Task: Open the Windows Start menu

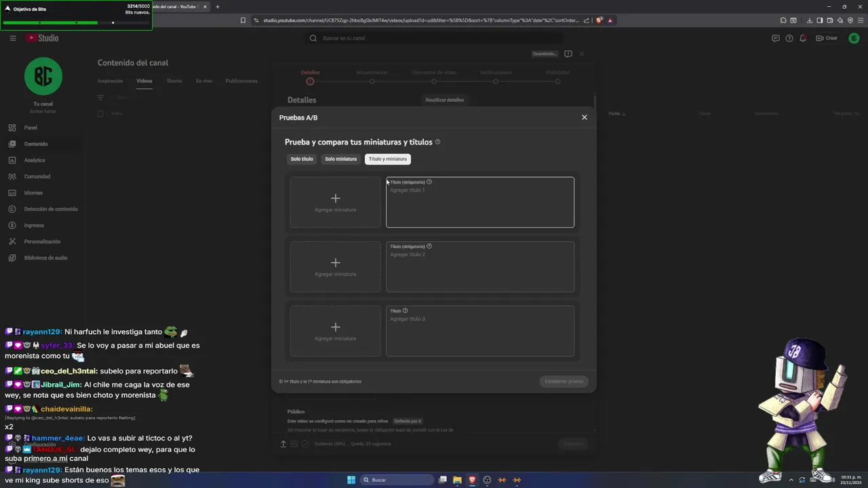Action: pyautogui.click(x=351, y=480)
